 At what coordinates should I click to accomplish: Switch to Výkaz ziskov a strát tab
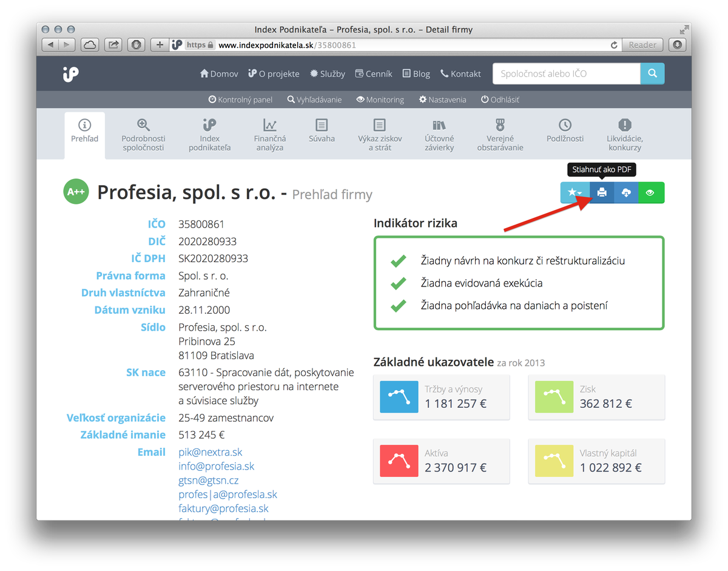pos(380,135)
